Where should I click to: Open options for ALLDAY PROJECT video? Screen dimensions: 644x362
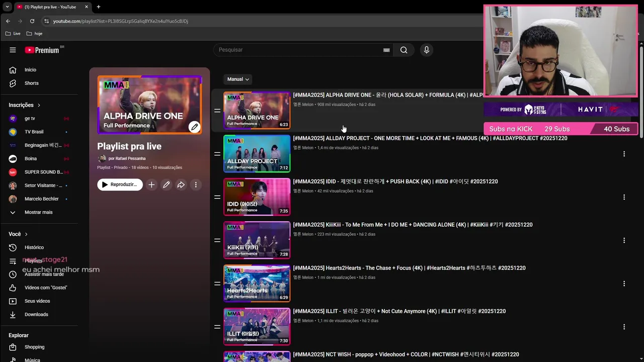click(624, 154)
